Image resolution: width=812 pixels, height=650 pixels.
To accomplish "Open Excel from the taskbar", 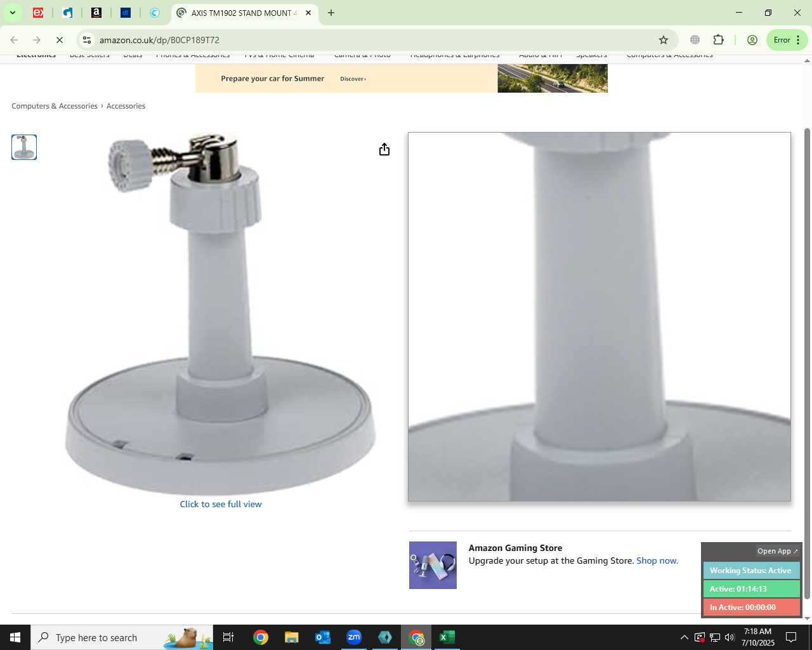I will click(447, 637).
